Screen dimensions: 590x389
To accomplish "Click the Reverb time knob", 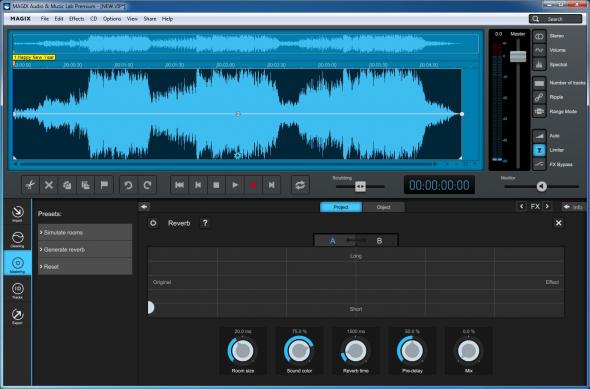I will pos(356,351).
